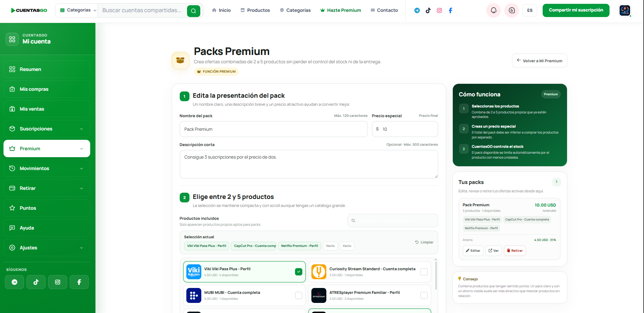Viewport: 644px width, 313px height.
Task: Open Instagram link in the top bar
Action: point(439,10)
